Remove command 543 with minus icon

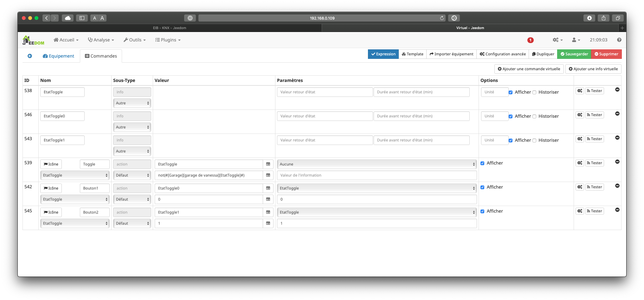point(617,138)
